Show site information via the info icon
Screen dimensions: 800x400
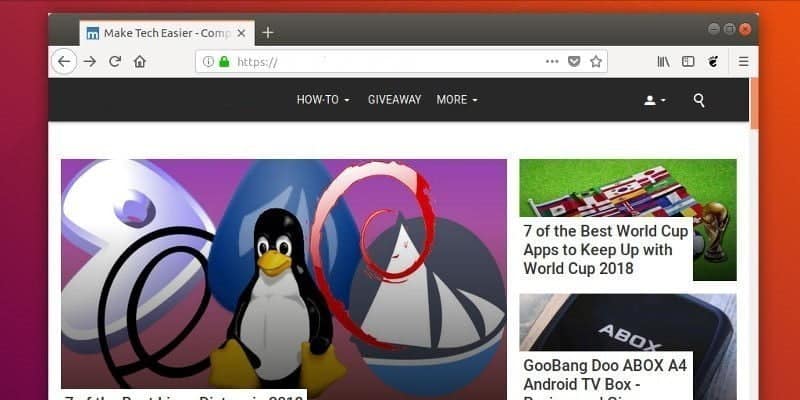click(x=208, y=62)
